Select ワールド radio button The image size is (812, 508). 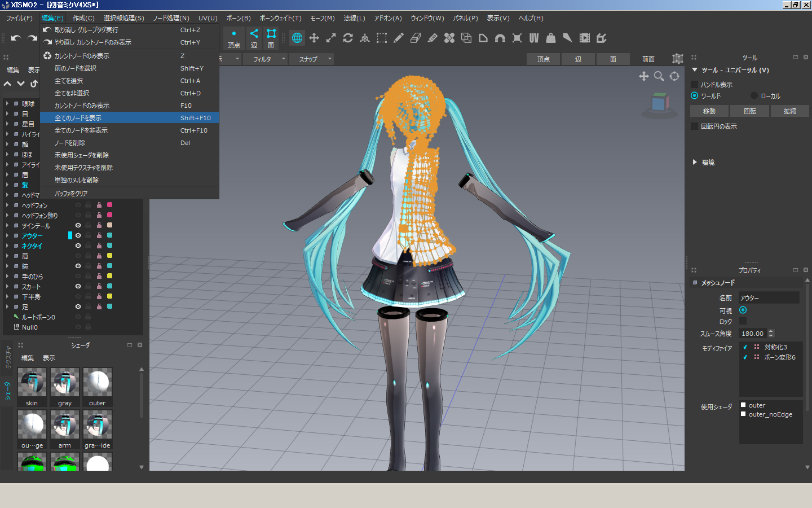[x=695, y=95]
